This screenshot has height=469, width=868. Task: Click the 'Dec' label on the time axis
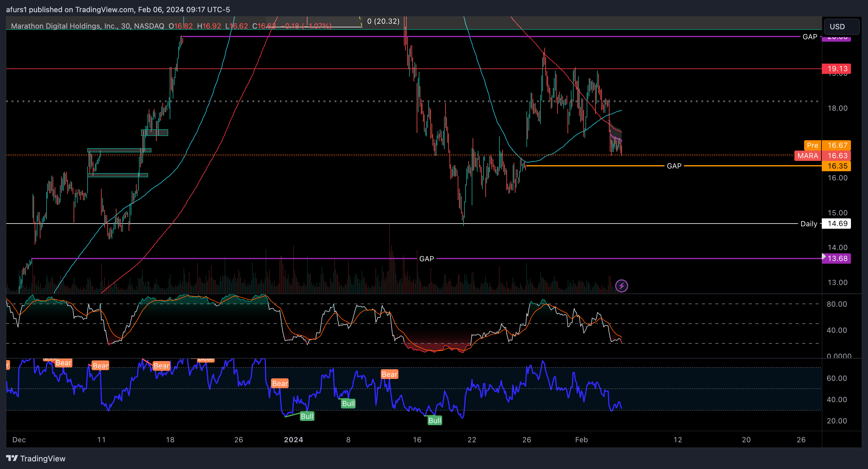19,440
